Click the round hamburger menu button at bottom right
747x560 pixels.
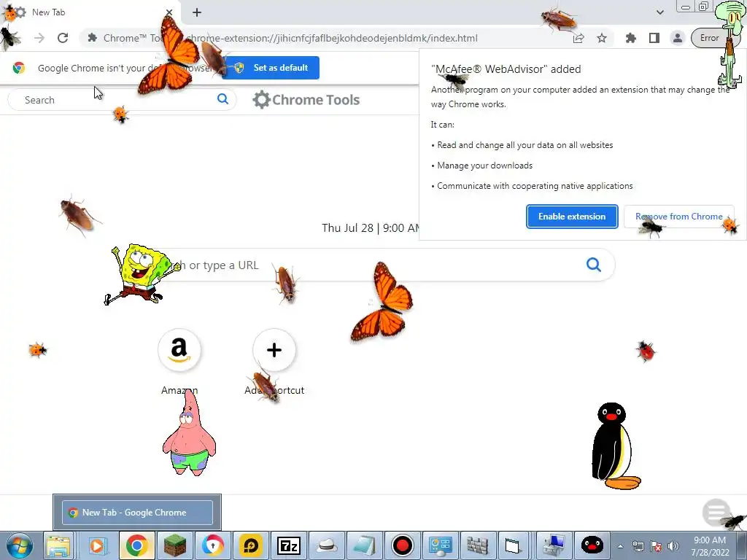716,513
